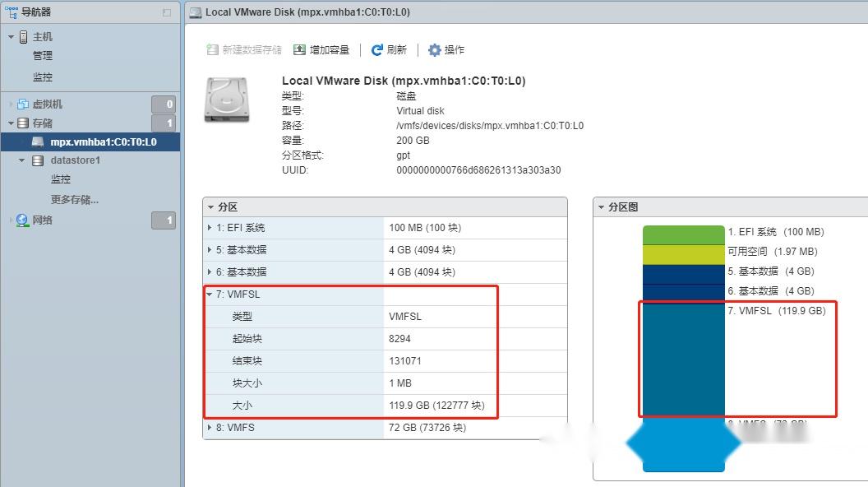The height and width of the screenshot is (487, 868).
Task: Expand the 1: EFI 系统 partition details
Action: point(209,228)
